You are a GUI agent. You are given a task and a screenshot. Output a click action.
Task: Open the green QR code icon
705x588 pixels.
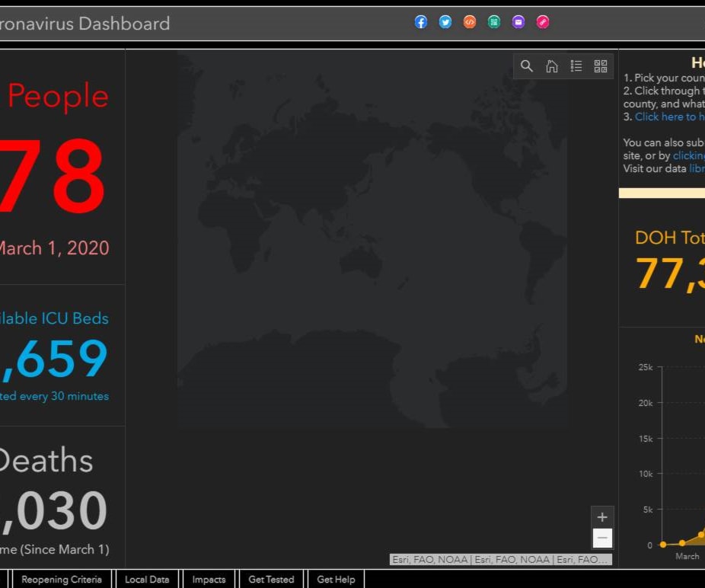click(493, 22)
